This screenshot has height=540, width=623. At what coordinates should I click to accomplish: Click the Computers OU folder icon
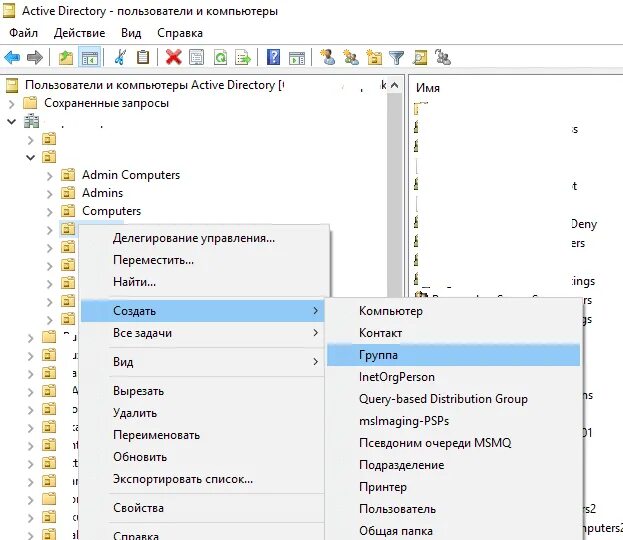pos(68,211)
